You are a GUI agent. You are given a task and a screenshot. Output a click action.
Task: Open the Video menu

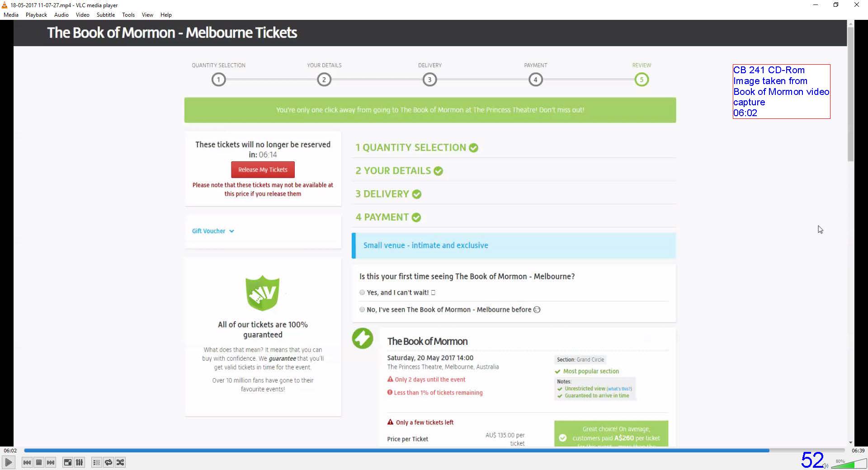point(82,15)
